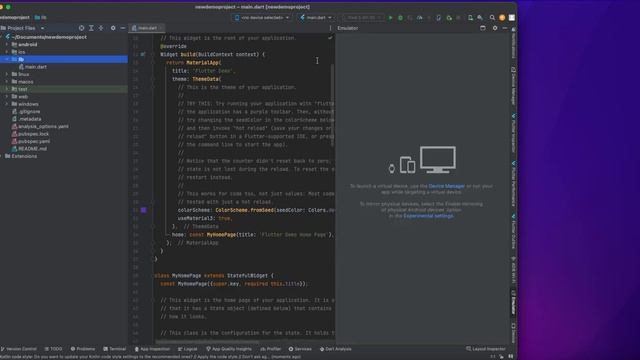Click the override gutter icon beside build method
The height and width of the screenshot is (360, 640).
click(x=143, y=54)
